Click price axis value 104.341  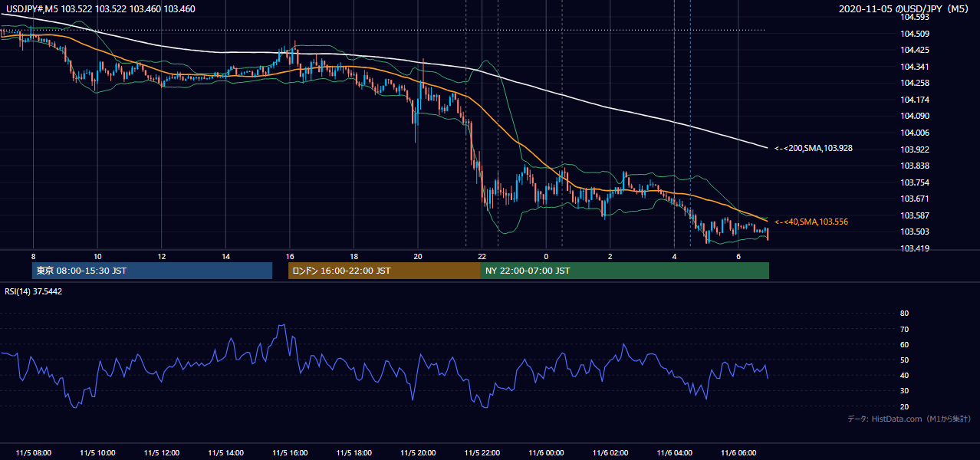(x=915, y=67)
